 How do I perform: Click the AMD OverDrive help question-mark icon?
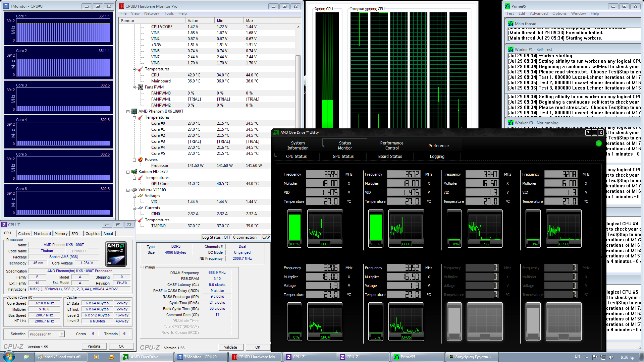coord(588,133)
